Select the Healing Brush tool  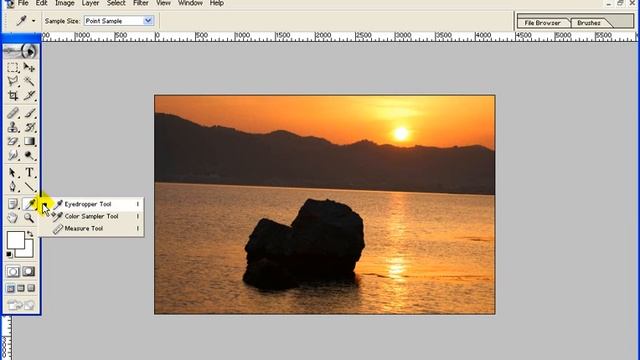point(13,113)
